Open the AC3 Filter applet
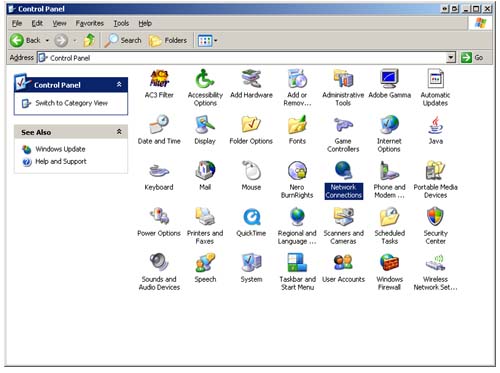Image resolution: width=500 pixels, height=373 pixels. (x=159, y=84)
